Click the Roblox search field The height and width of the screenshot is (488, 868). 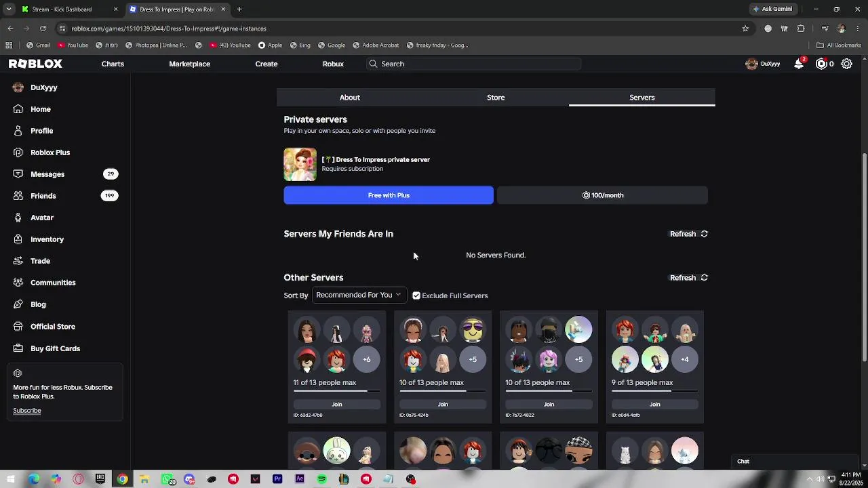(x=473, y=64)
